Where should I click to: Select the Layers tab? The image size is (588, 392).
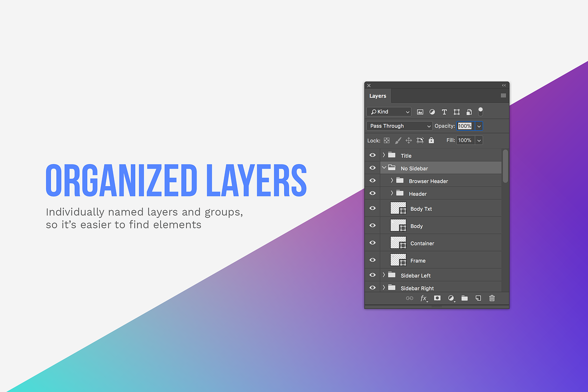tap(378, 96)
